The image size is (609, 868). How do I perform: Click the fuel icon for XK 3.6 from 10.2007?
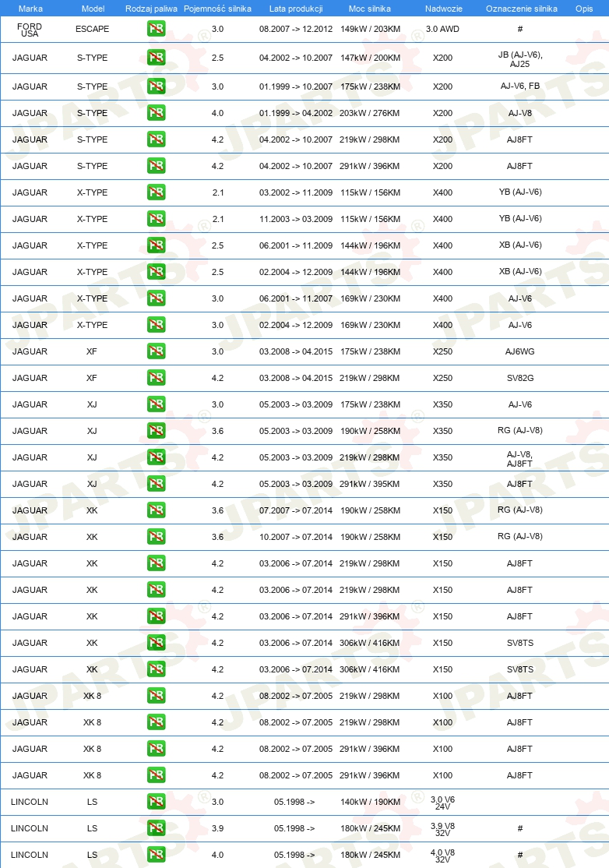tap(157, 537)
